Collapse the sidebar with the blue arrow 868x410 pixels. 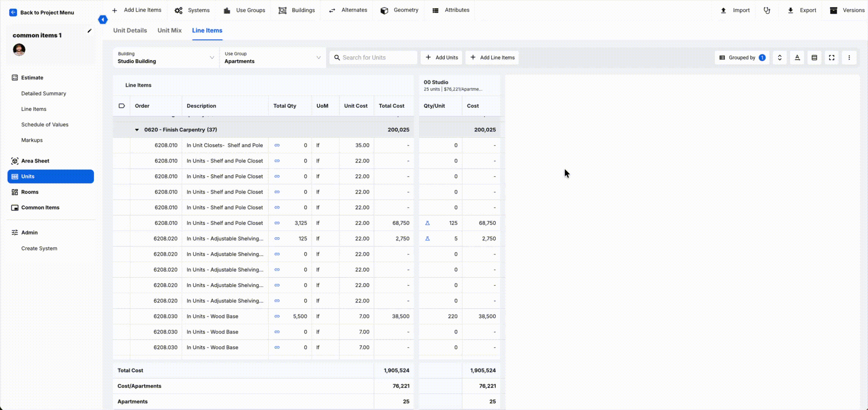[x=103, y=19]
